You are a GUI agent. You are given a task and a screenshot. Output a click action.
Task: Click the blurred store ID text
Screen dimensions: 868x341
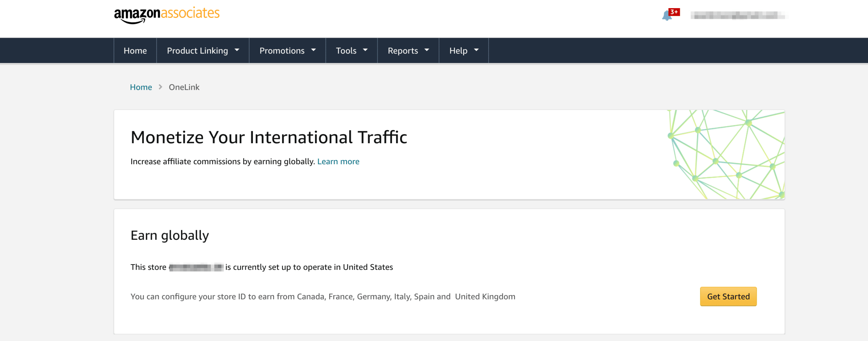(196, 267)
